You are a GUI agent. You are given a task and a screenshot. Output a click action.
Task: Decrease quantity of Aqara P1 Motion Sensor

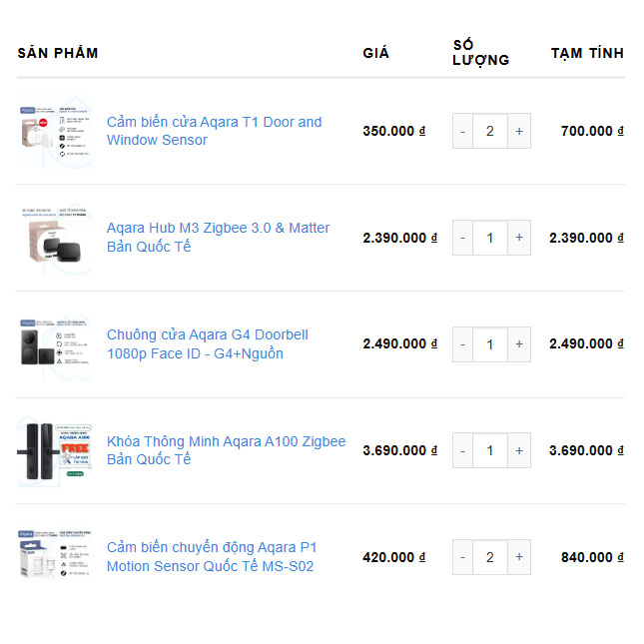pos(462,557)
